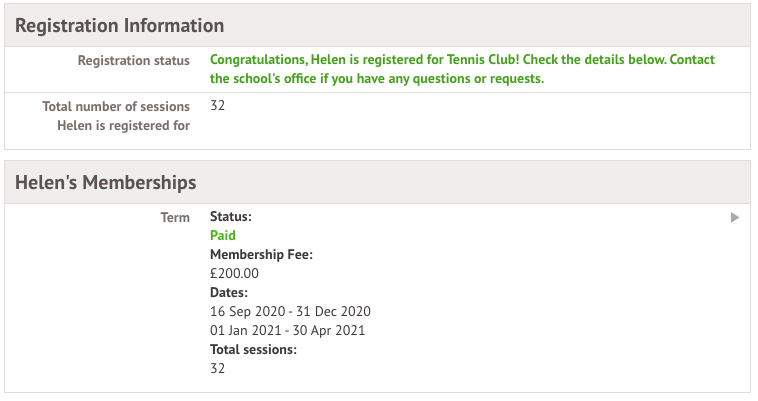758x401 pixels.
Task: Select the Congratulations message first line
Action: coord(462,60)
